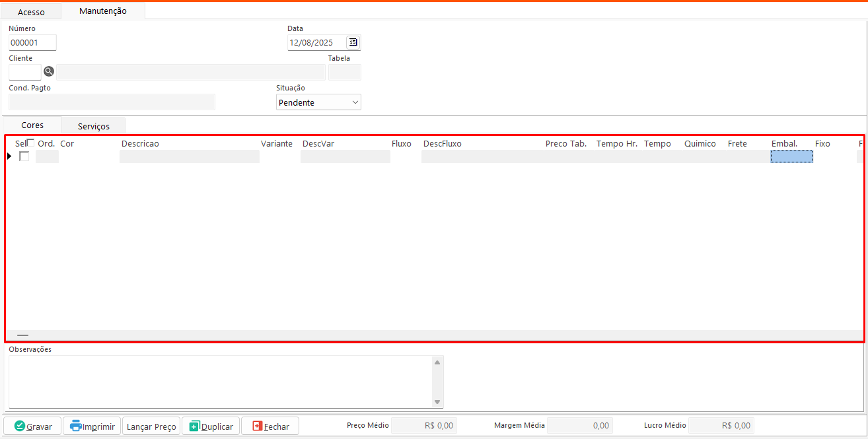Switch to the Acesso tab
This screenshot has height=439, width=868.
coord(31,12)
